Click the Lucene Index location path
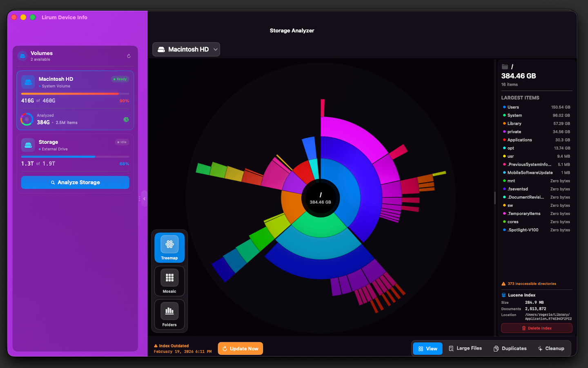 pos(548,317)
